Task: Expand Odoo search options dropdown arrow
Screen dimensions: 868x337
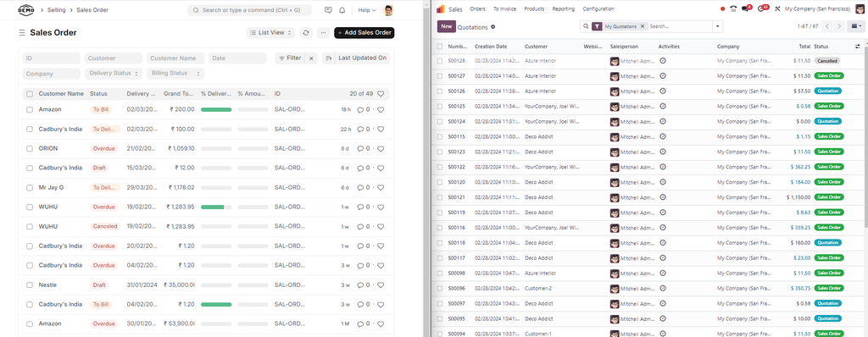Action: point(718,26)
